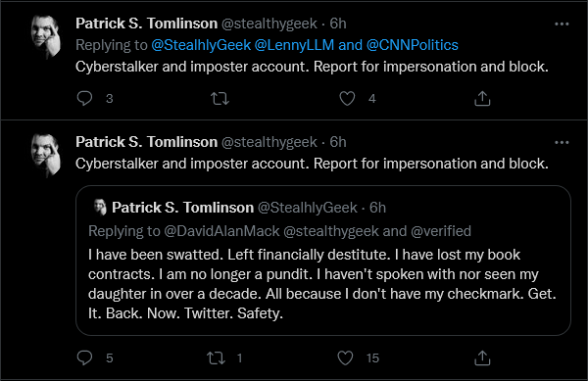
Task: Open the quoted tweet about being swatted
Action: tap(323, 261)
